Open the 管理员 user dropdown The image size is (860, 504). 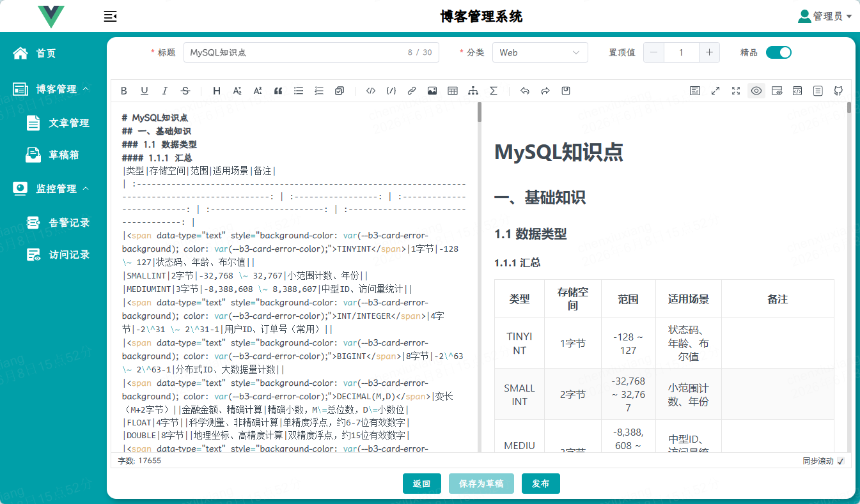825,17
